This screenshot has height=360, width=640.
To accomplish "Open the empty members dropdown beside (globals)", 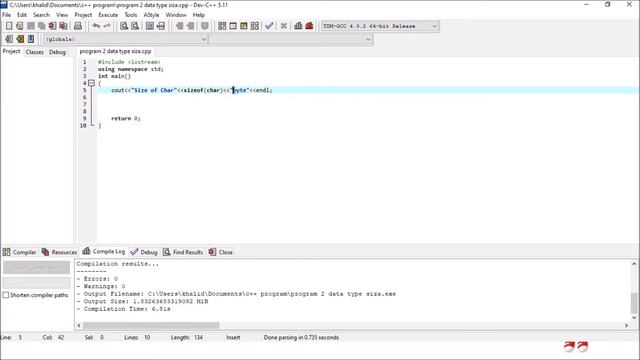I will pyautogui.click(x=368, y=39).
